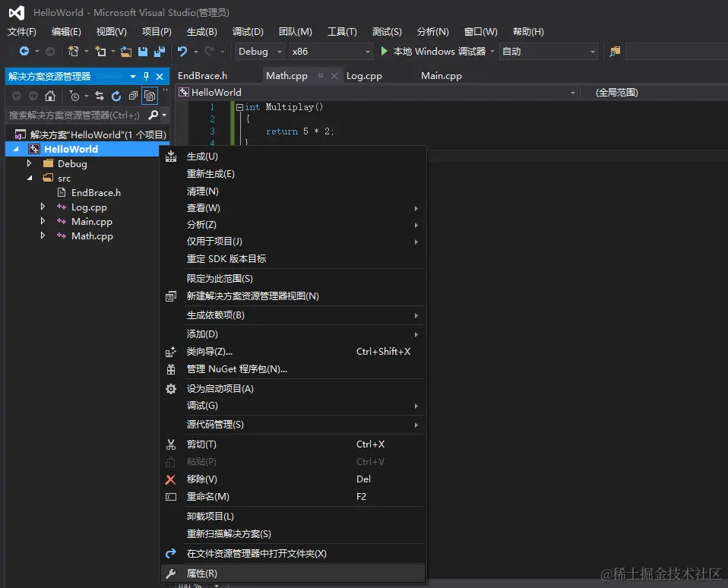This screenshot has width=728, height=588.
Task: Open the 添加(D) submenu
Action: tap(293, 334)
